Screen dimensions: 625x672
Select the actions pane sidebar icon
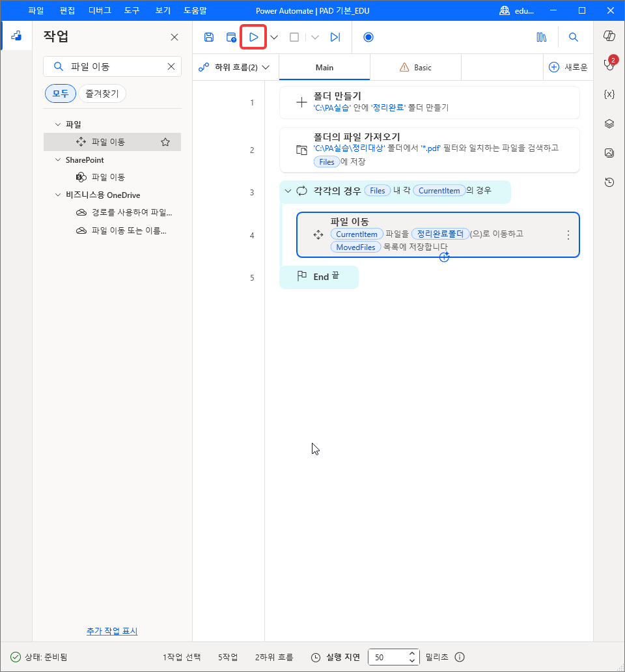point(16,36)
